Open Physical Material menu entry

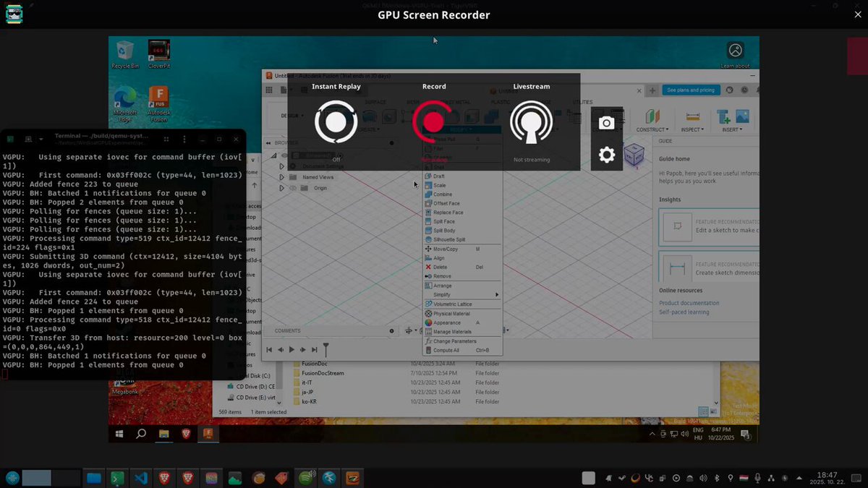tap(462, 314)
